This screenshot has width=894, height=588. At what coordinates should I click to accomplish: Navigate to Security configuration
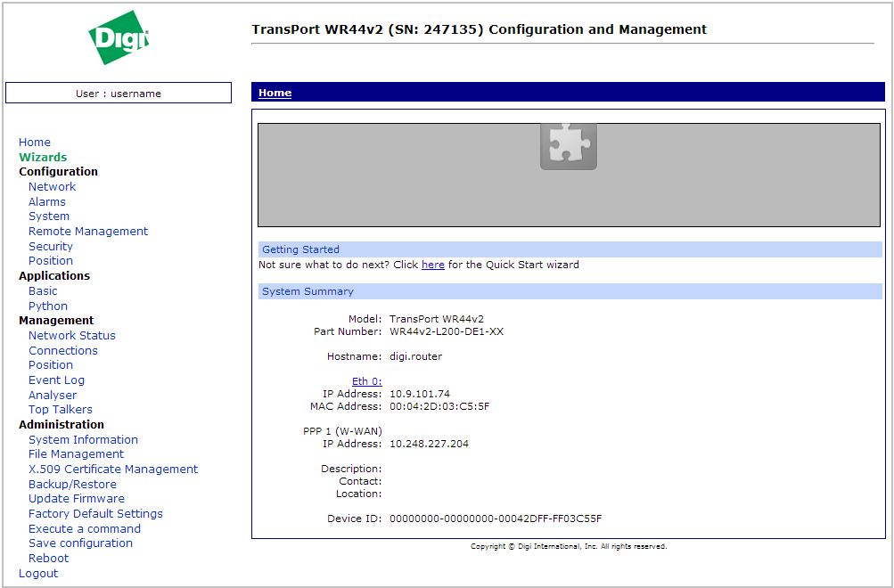(x=51, y=247)
